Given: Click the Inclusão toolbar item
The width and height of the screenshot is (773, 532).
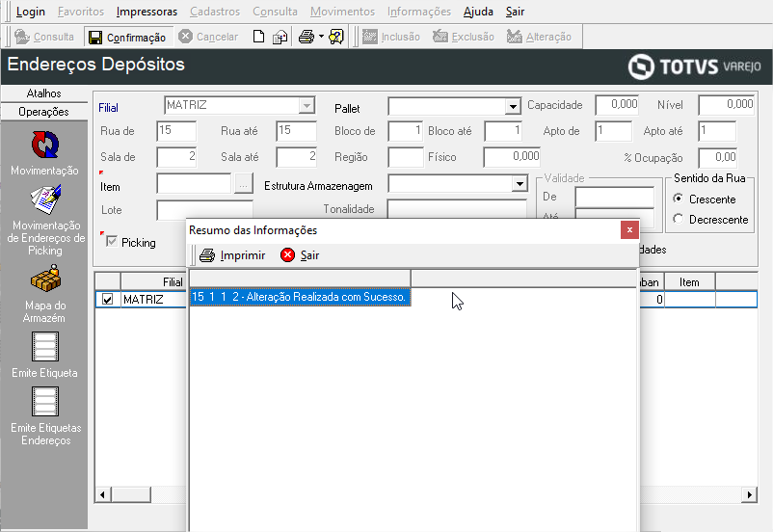Looking at the screenshot, I should coord(391,37).
